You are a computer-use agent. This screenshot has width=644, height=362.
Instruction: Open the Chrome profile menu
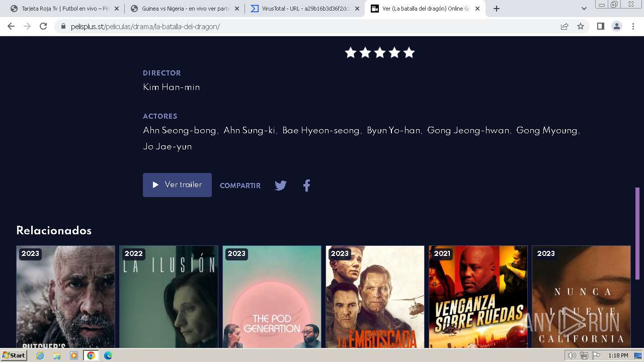click(x=617, y=26)
